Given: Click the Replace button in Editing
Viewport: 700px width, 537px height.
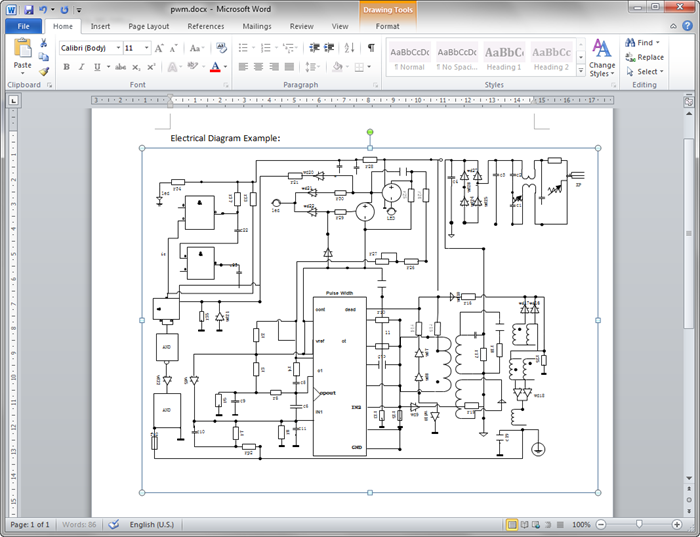Looking at the screenshot, I should (x=645, y=57).
